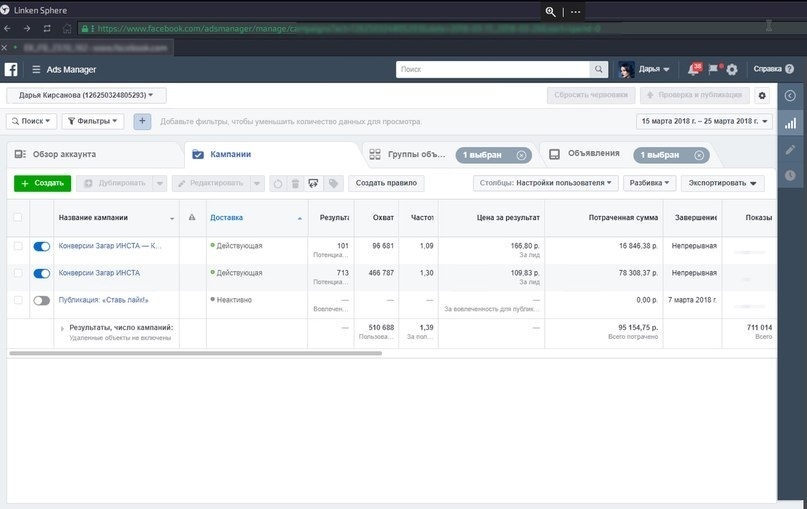Switch to Кампании tab
Viewport: 807px width, 509px height.
[273, 154]
